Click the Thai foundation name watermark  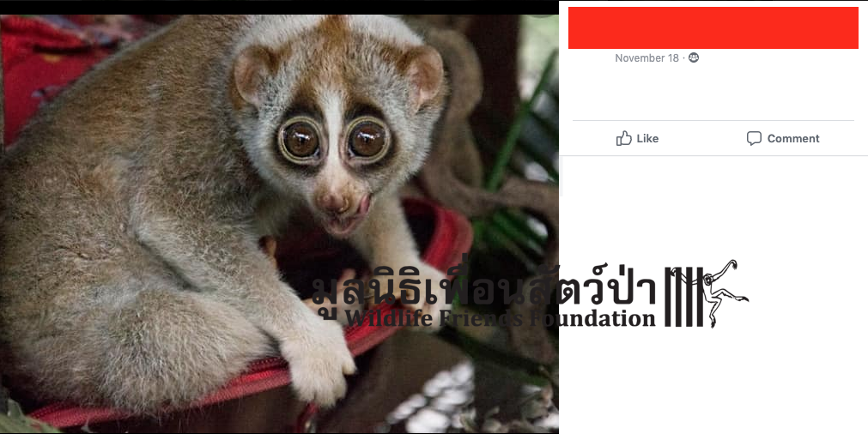(484, 286)
